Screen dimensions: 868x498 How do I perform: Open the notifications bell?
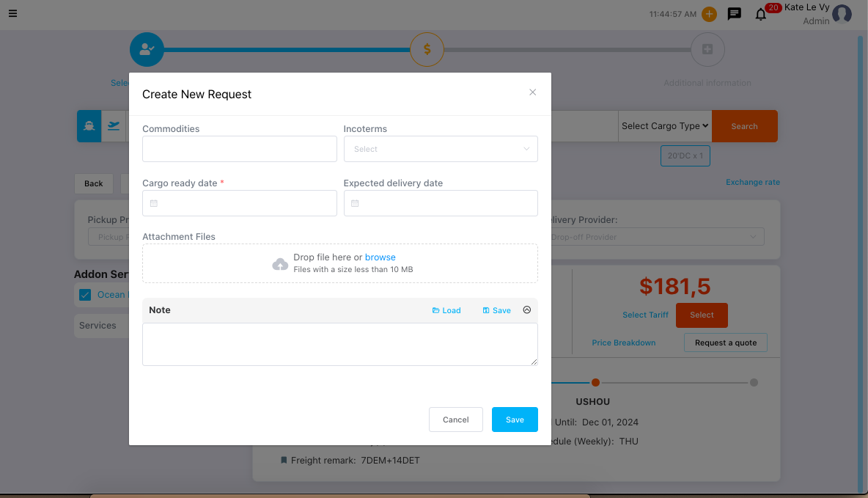tap(761, 15)
